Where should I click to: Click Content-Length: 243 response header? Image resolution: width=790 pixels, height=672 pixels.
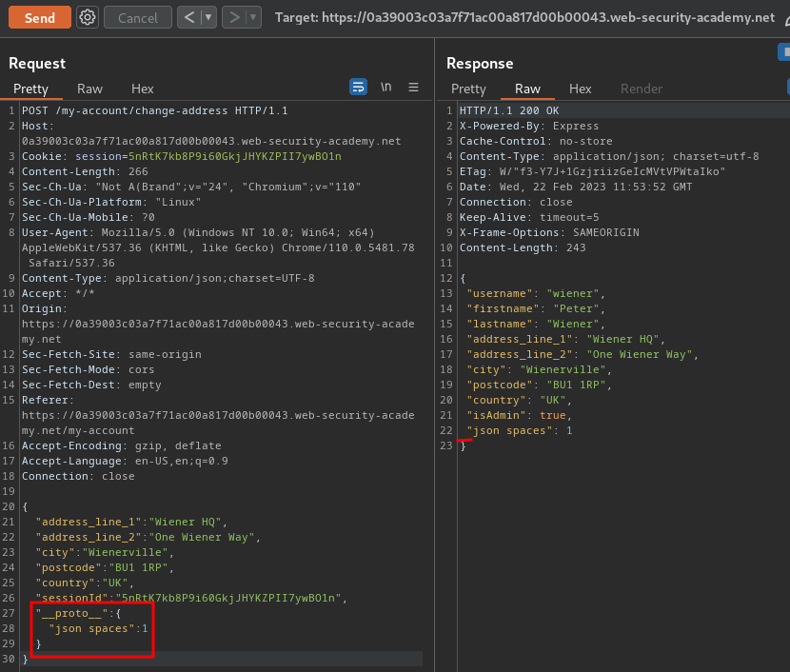523,247
